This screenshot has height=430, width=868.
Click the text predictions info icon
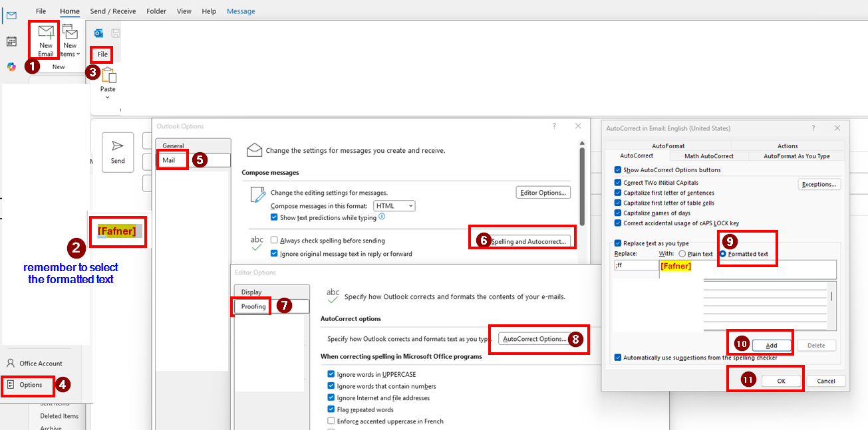click(x=382, y=217)
